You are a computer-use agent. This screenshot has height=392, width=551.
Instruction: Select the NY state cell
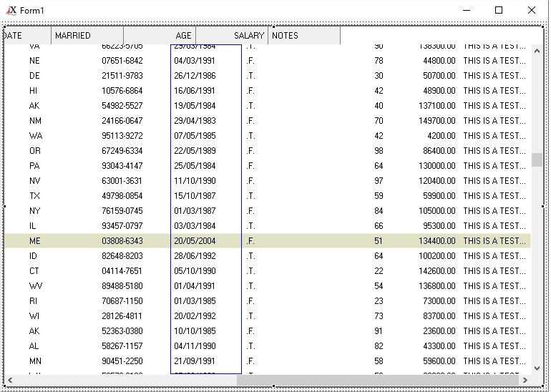coord(35,211)
